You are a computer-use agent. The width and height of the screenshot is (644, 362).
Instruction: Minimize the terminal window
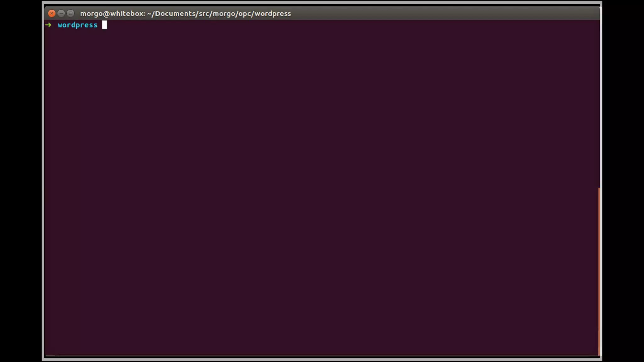coord(61,13)
